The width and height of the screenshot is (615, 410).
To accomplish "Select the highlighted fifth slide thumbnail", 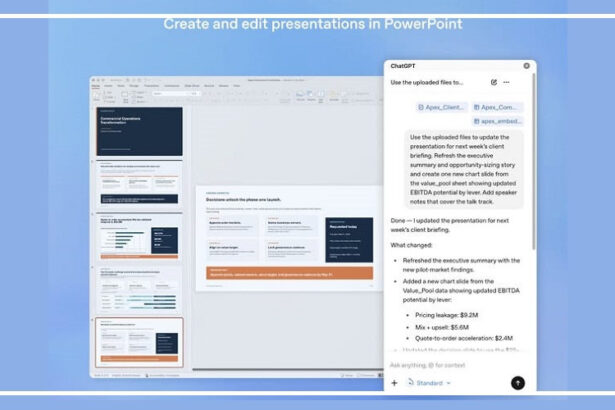I will coord(139,343).
